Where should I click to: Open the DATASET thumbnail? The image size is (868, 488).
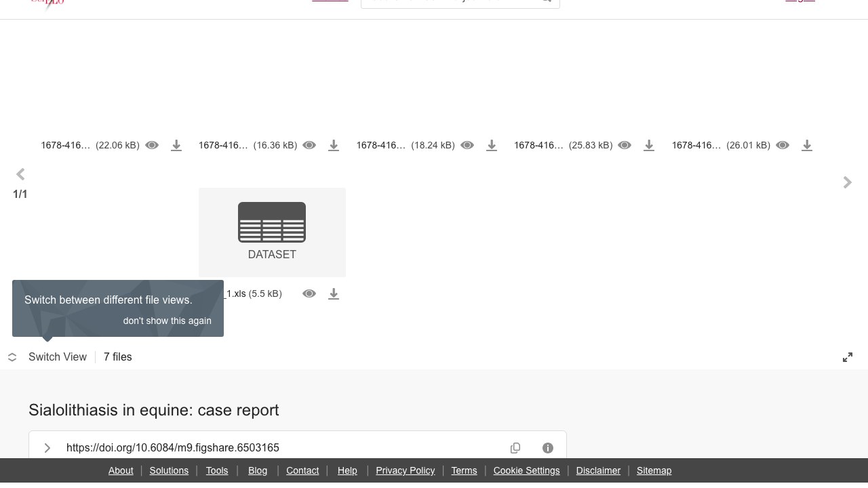[x=272, y=232]
